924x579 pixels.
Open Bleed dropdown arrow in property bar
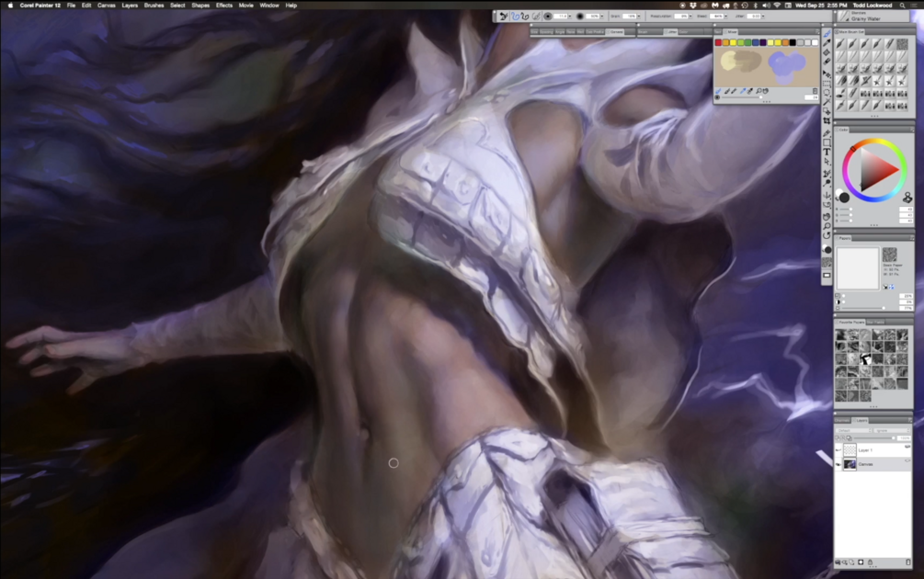click(726, 17)
